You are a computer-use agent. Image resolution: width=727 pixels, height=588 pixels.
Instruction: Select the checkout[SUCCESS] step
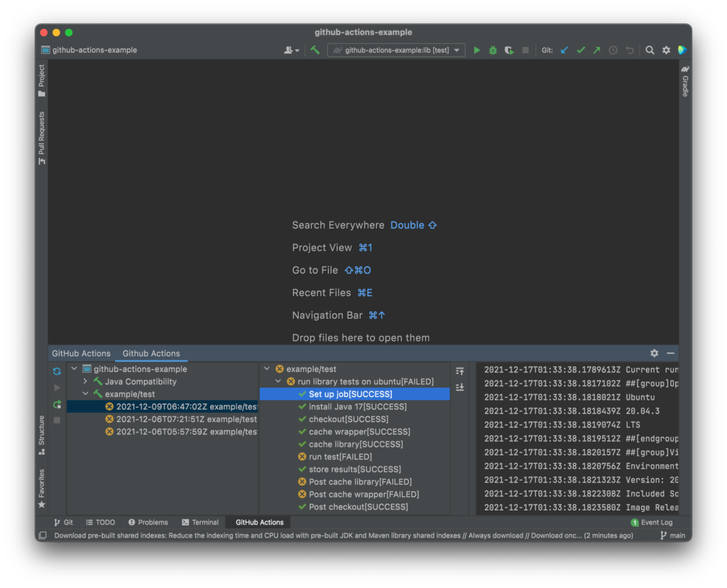click(x=355, y=419)
